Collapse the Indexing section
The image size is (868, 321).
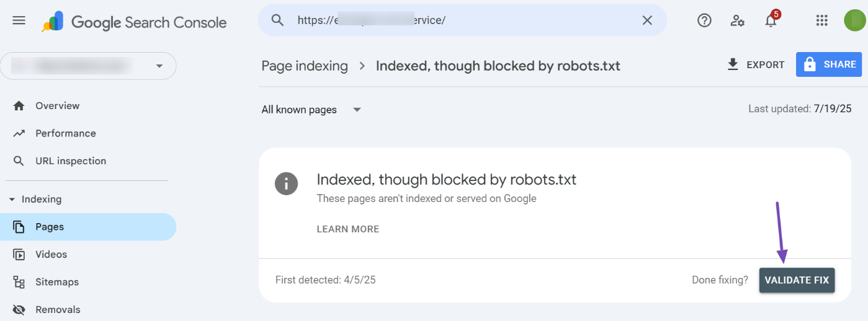pyautogui.click(x=12, y=200)
